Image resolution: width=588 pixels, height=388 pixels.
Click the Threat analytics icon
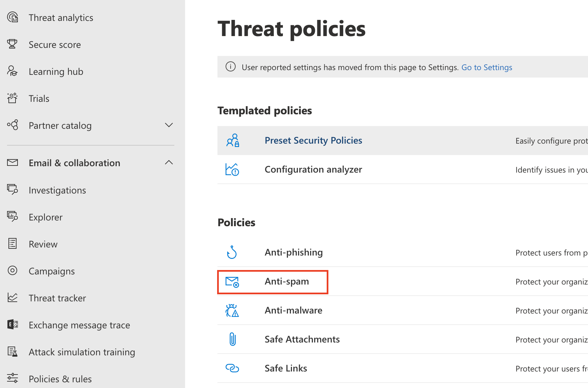[x=12, y=17]
